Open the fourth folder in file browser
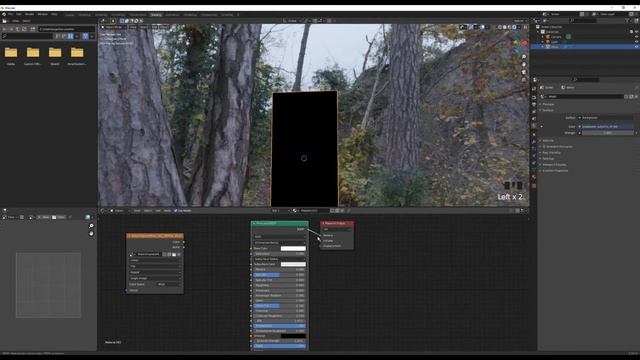 click(x=77, y=53)
